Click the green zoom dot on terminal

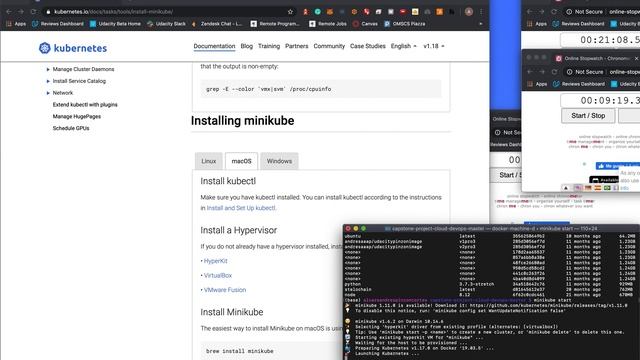[x=363, y=229]
